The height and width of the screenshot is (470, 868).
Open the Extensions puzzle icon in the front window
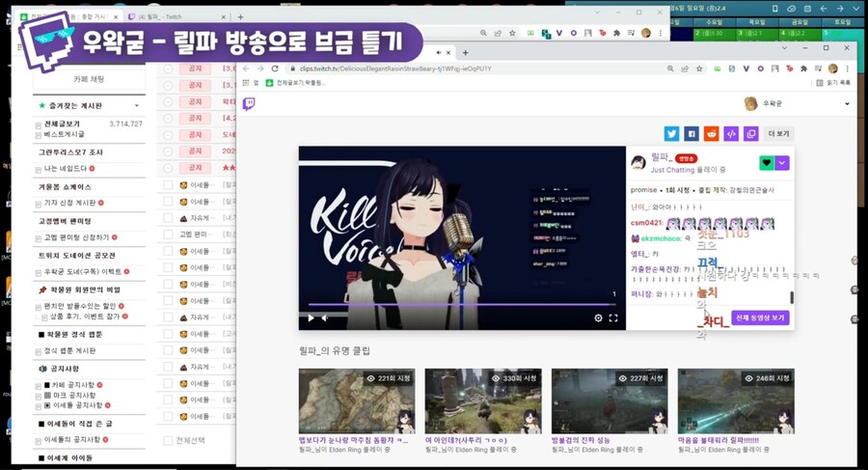point(803,69)
